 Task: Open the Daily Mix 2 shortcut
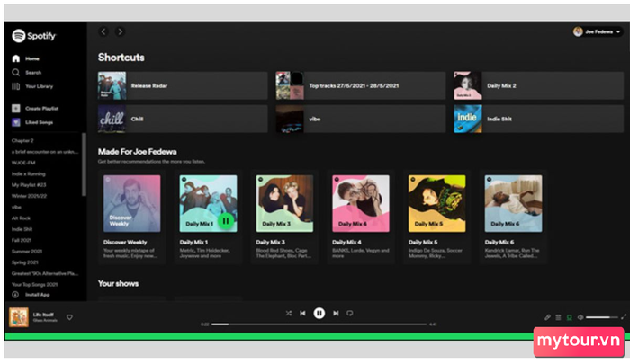539,85
